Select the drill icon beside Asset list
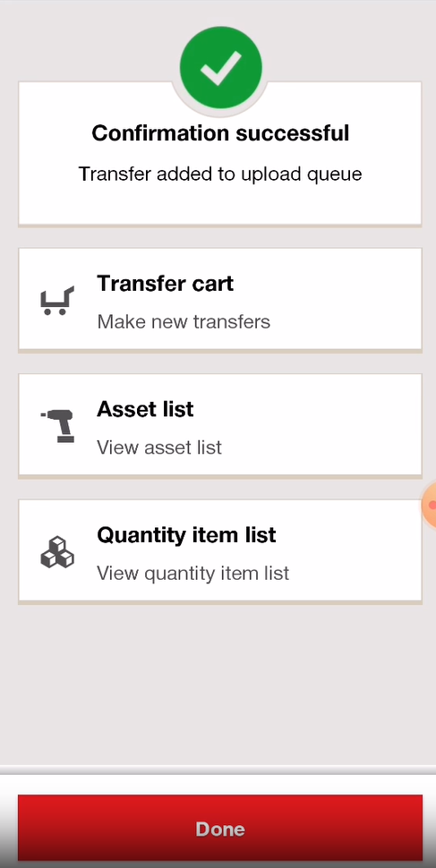 pyautogui.click(x=57, y=426)
